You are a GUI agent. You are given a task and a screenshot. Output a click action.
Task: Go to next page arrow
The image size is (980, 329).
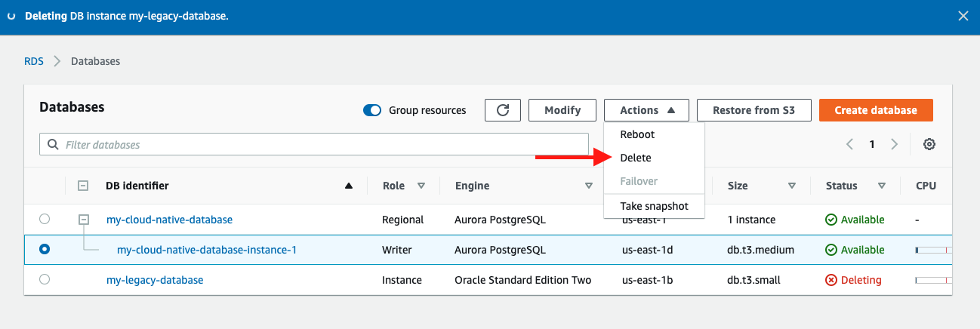click(x=895, y=144)
